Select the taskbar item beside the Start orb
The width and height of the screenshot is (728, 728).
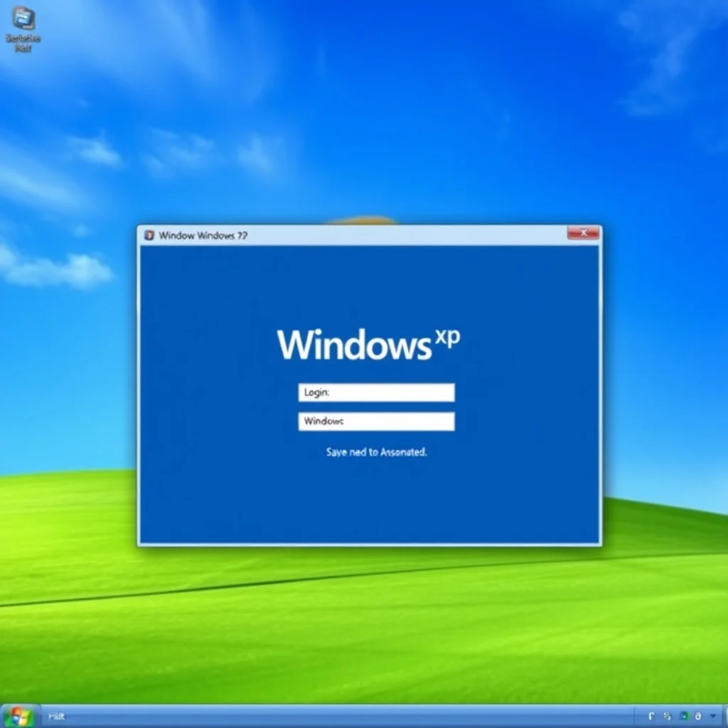pyautogui.click(x=57, y=717)
